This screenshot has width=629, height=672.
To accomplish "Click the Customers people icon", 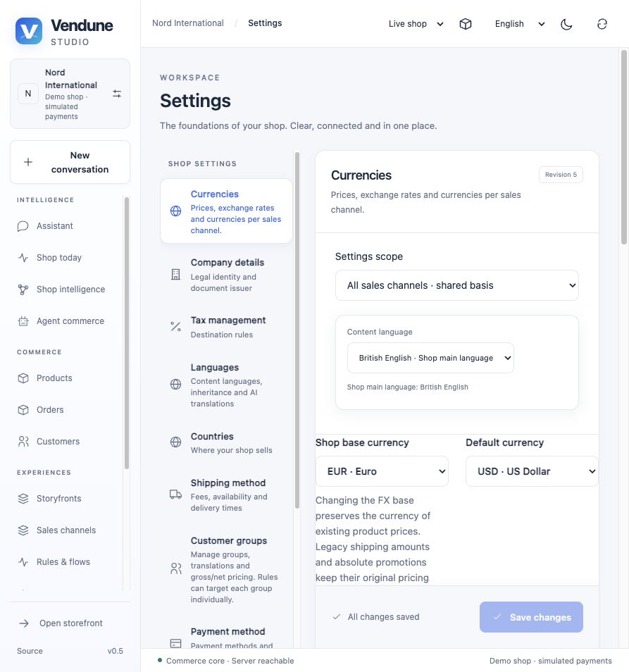I will [x=23, y=442].
